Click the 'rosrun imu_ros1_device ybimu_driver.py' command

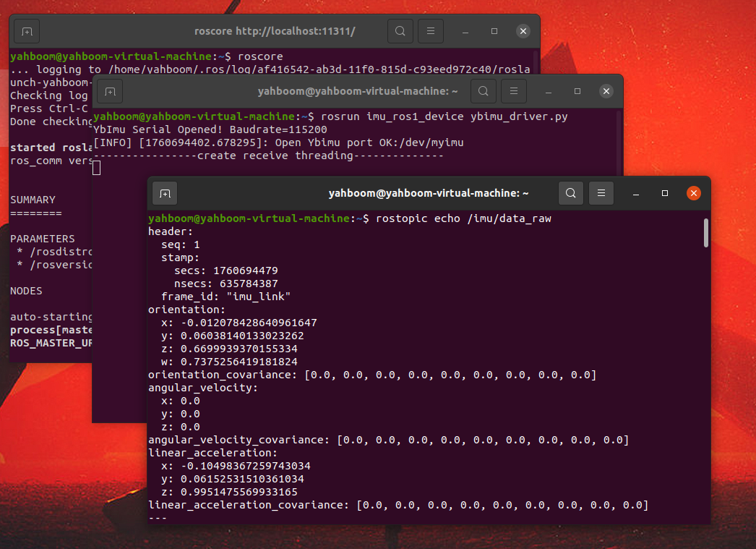(444, 116)
